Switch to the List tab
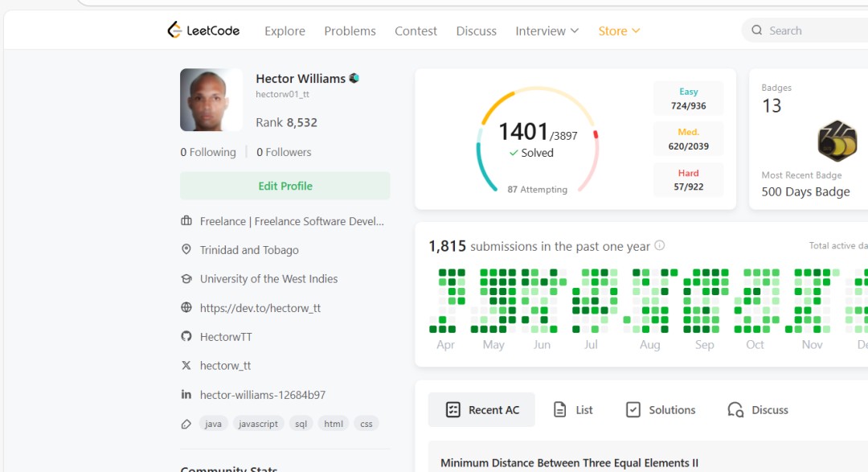Screen dimensions: 868x472 (573, 409)
